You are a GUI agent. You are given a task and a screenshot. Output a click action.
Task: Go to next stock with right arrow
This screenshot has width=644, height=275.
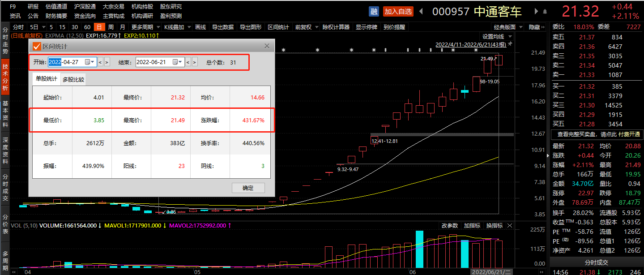pyautogui.click(x=536, y=11)
